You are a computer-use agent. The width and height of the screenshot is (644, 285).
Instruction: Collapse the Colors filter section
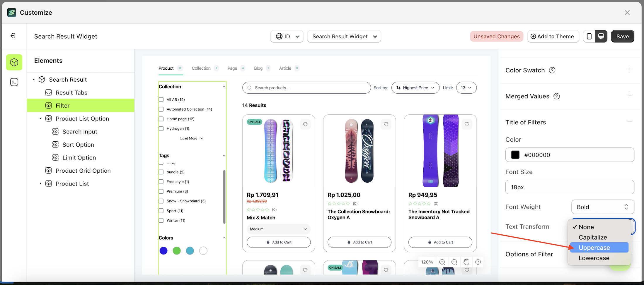(x=224, y=238)
